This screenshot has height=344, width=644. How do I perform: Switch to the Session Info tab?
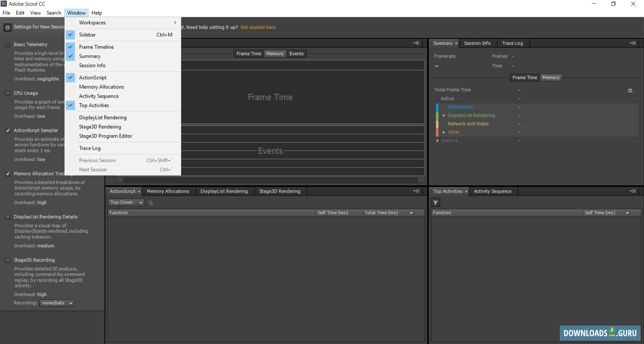pos(477,43)
